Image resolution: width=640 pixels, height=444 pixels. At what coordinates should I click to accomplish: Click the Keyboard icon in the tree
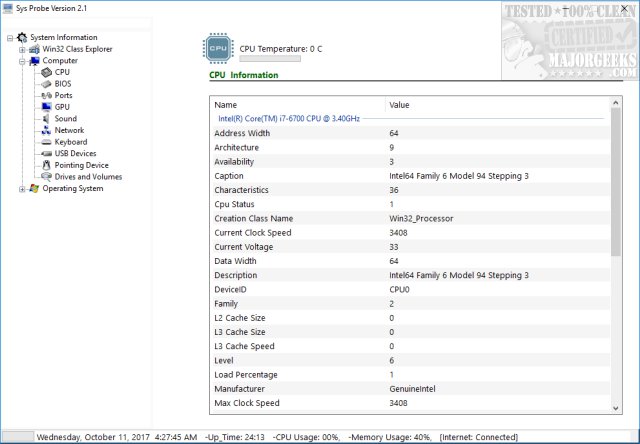pyautogui.click(x=46, y=142)
